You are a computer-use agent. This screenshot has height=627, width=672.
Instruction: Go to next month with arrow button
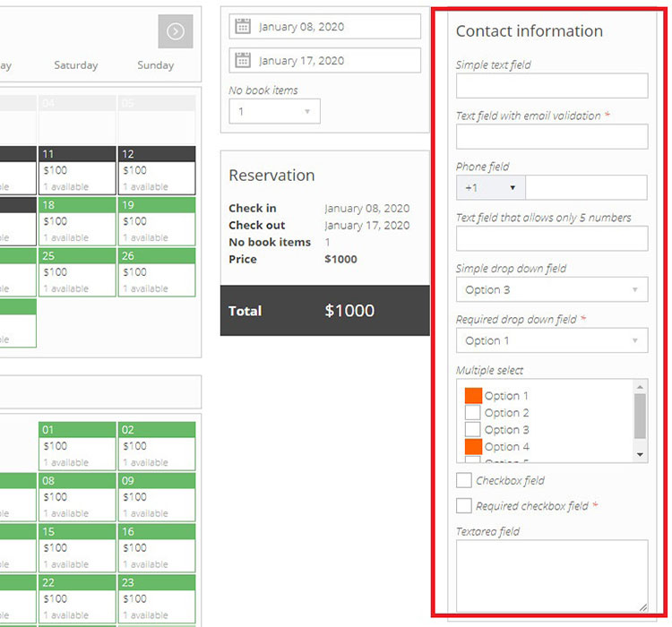coord(176,31)
